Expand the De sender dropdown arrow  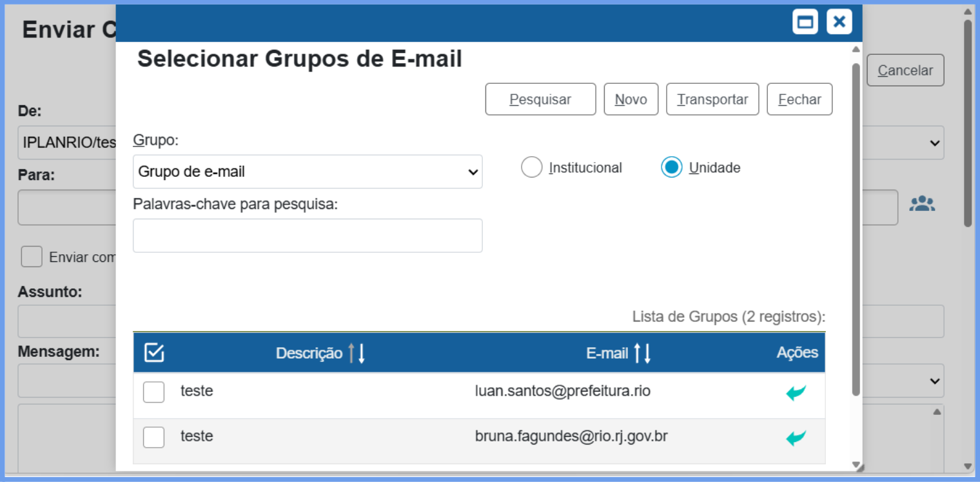click(x=934, y=143)
